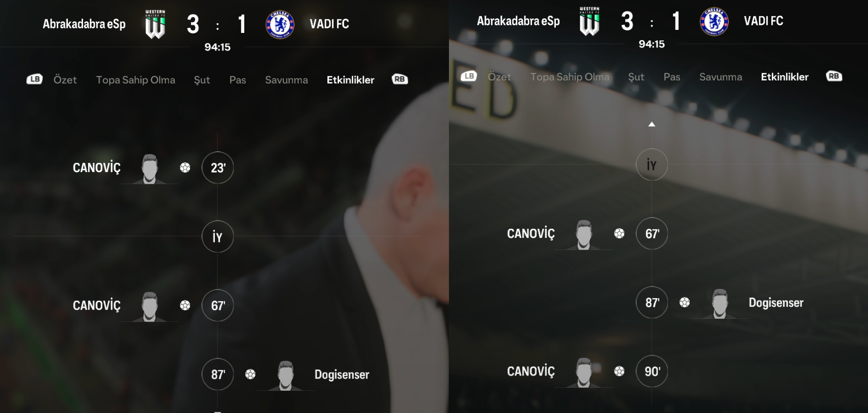
Task: Open the Şut tab in right panel
Action: 636,77
